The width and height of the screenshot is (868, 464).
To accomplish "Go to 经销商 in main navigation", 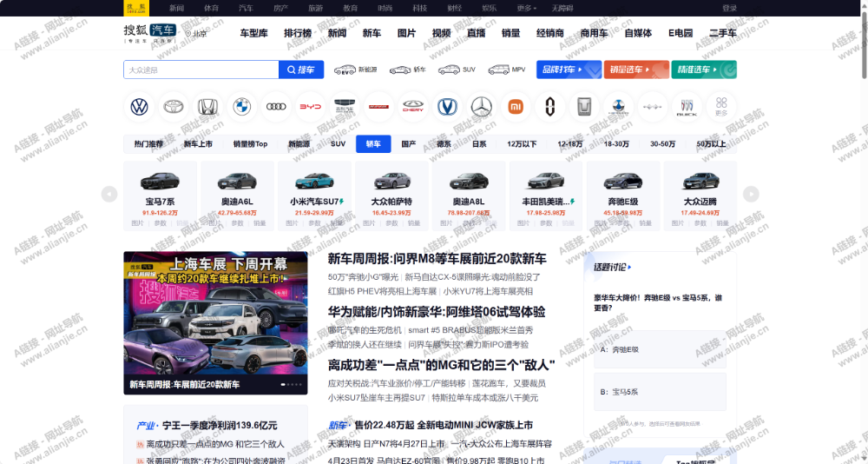I will [x=550, y=33].
